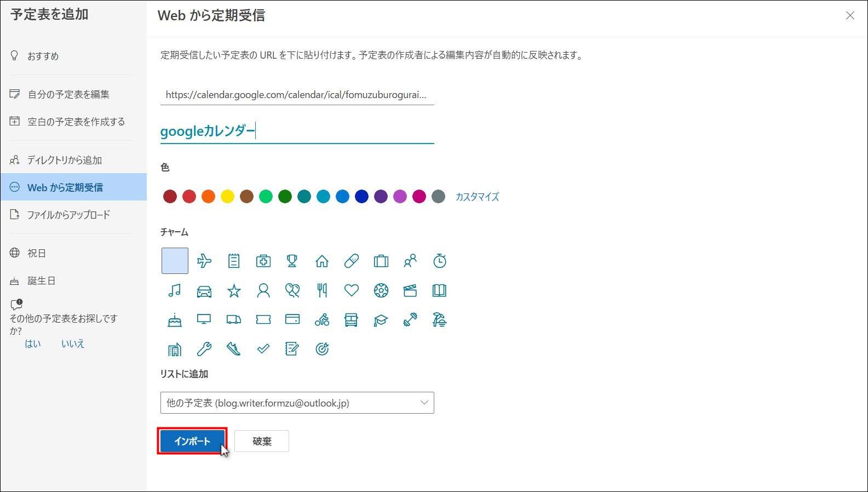The image size is (868, 492).
Task: Select the cyclist charm icon
Action: 322,320
